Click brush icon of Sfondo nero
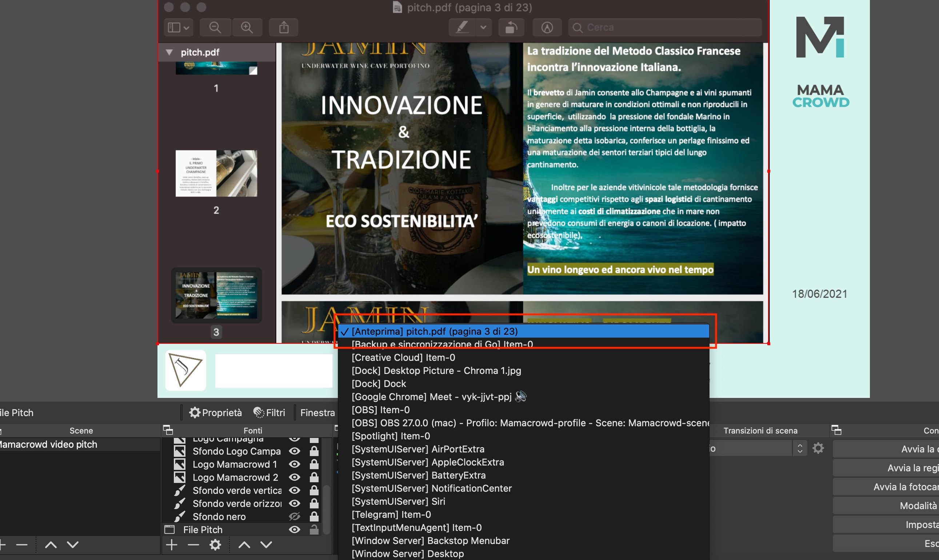 coord(180,516)
